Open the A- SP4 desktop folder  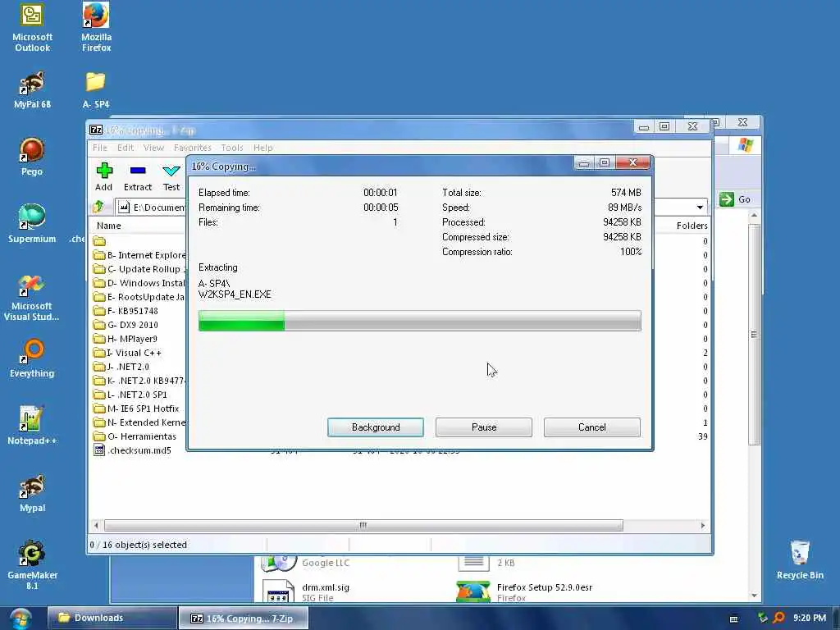pyautogui.click(x=96, y=90)
